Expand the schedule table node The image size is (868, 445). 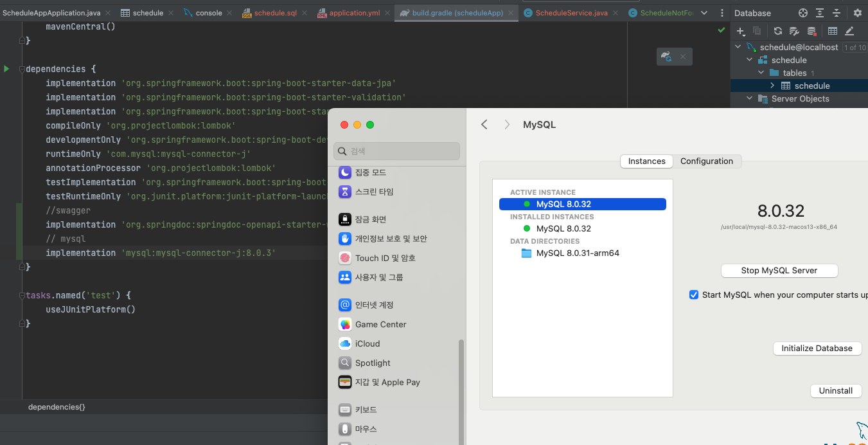click(772, 86)
